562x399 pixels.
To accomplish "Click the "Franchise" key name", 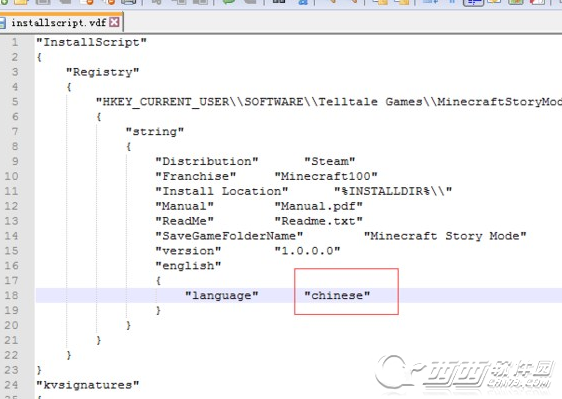I will tap(196, 176).
